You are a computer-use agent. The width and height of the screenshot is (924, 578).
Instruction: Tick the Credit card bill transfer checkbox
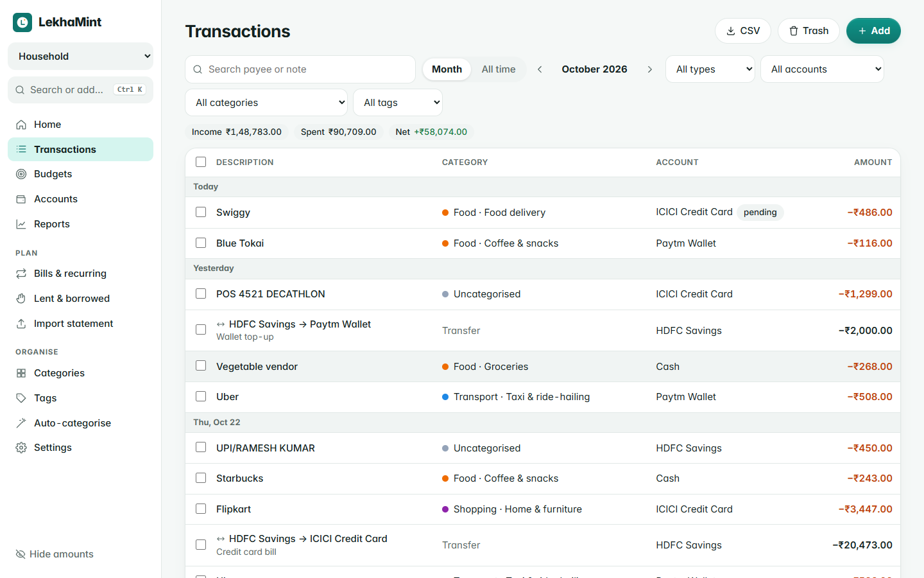pos(201,545)
